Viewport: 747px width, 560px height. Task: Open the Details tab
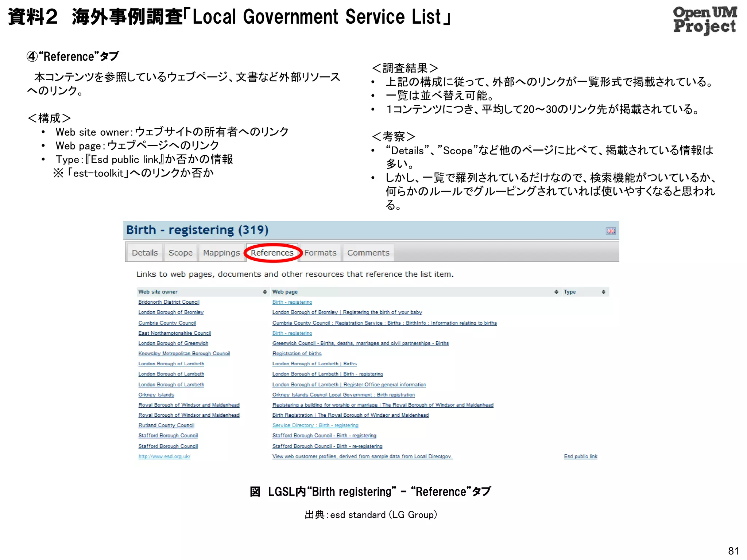pyautogui.click(x=145, y=253)
